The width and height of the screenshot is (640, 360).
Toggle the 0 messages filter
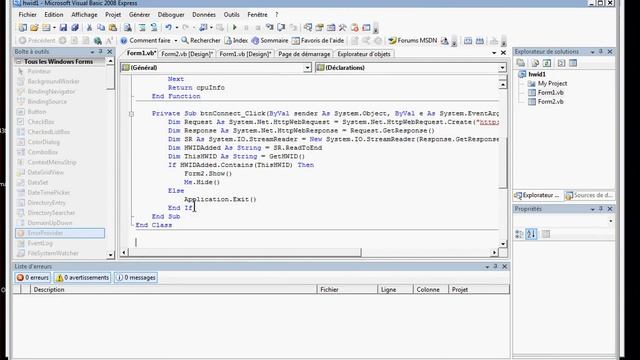(x=136, y=278)
